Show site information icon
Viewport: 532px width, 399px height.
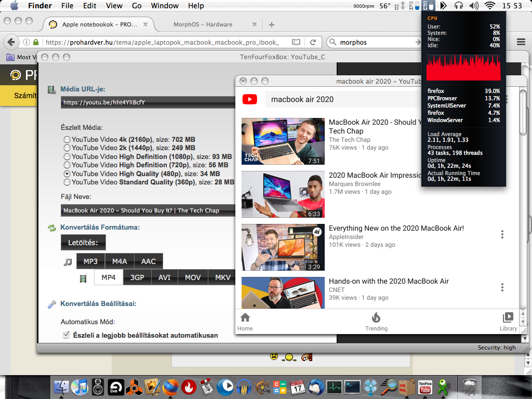coord(26,42)
